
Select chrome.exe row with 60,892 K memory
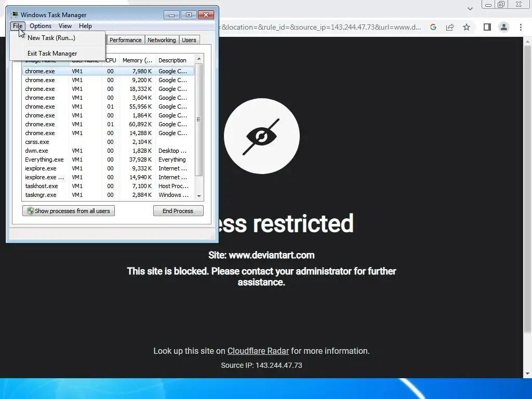(x=108, y=124)
